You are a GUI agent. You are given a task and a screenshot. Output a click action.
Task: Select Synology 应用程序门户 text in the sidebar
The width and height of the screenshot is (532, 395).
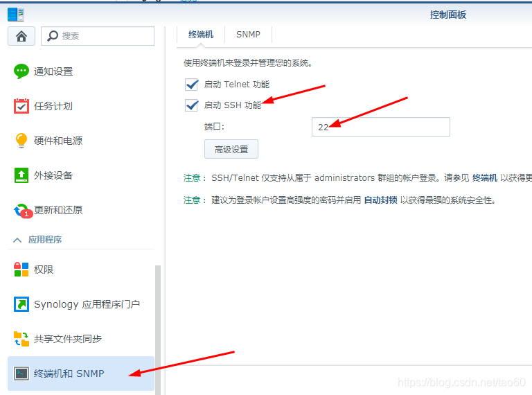tap(87, 304)
